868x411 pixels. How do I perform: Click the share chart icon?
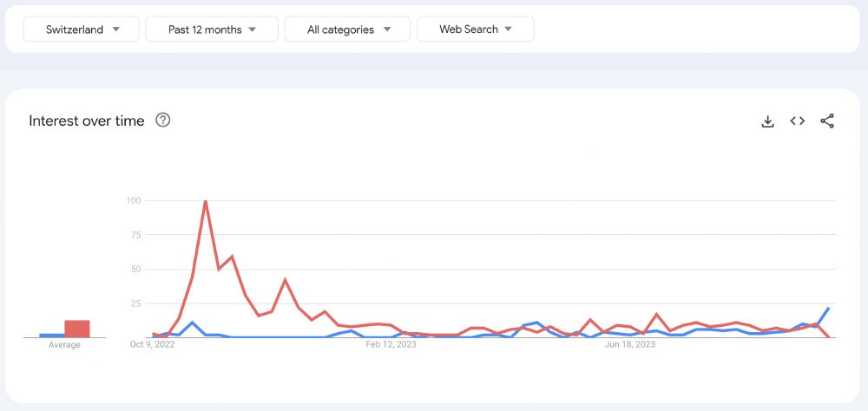[x=827, y=121]
